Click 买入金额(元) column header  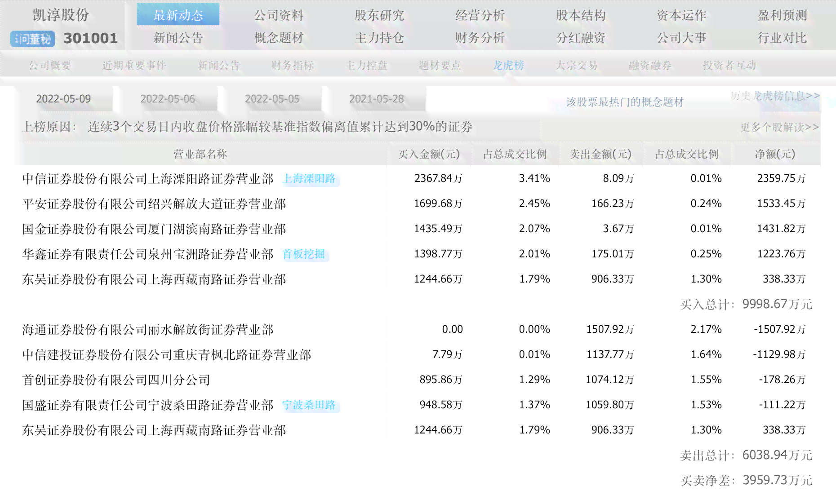click(429, 155)
